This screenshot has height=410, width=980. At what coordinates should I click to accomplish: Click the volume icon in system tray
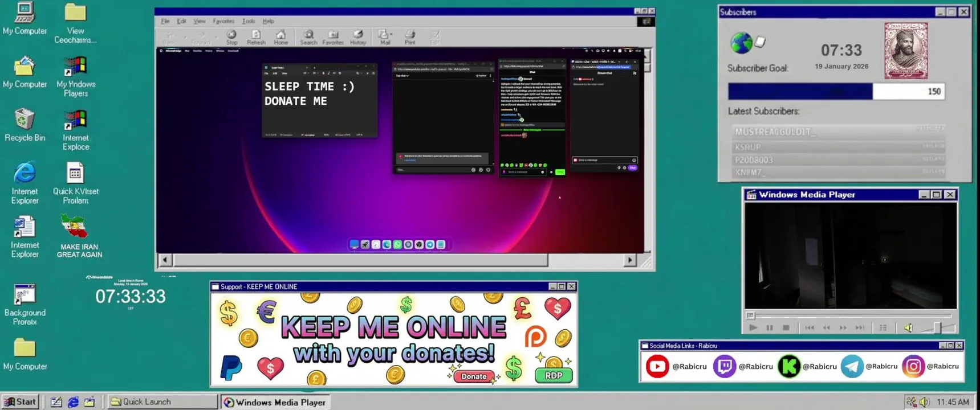tap(924, 402)
